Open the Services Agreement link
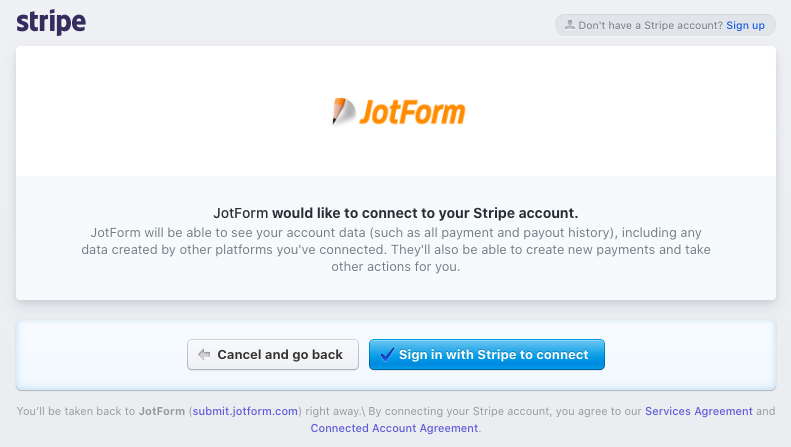The height and width of the screenshot is (447, 791). point(698,411)
